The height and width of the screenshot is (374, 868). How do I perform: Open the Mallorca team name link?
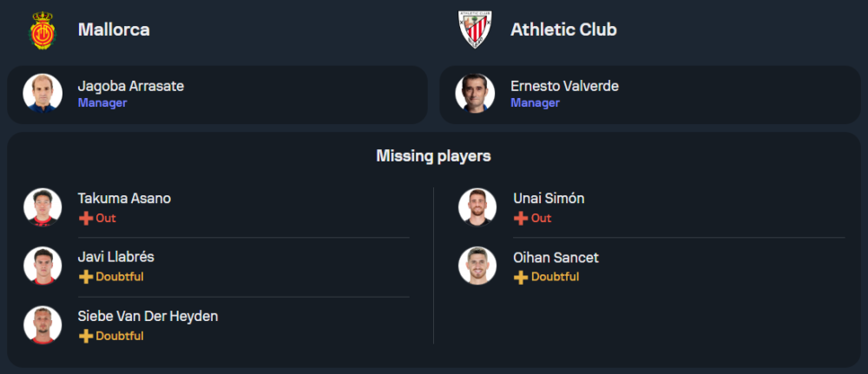tap(114, 30)
